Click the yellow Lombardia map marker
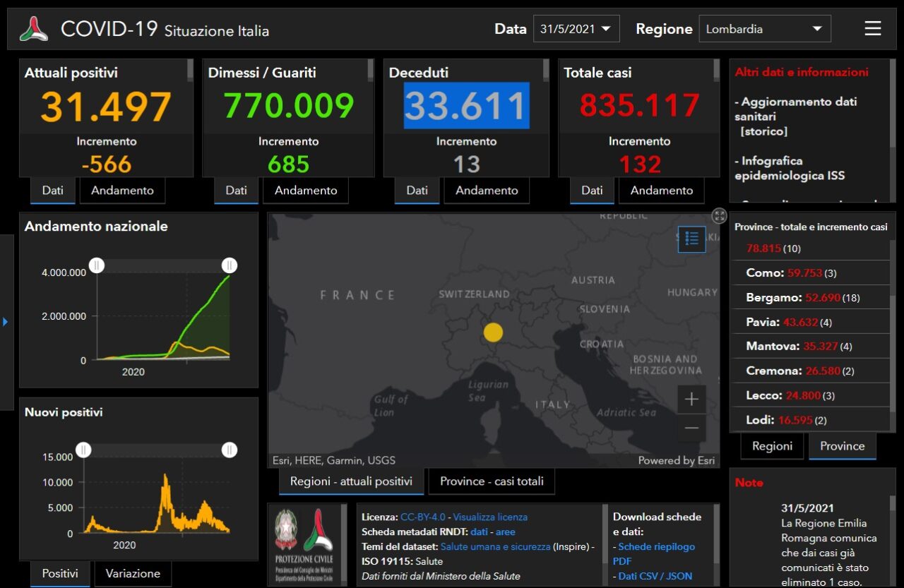Viewport: 904px width, 588px height. [493, 332]
